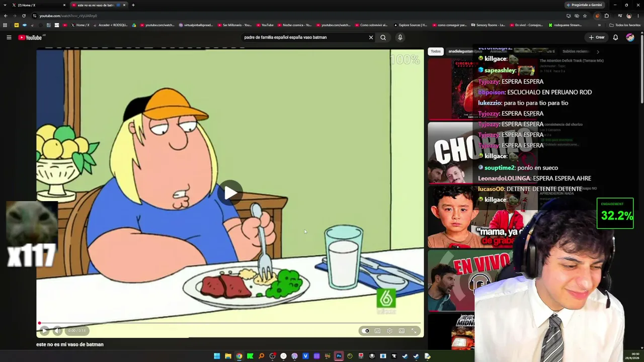644x362 pixels.
Task: Play the video with the center play button
Action: tap(230, 193)
